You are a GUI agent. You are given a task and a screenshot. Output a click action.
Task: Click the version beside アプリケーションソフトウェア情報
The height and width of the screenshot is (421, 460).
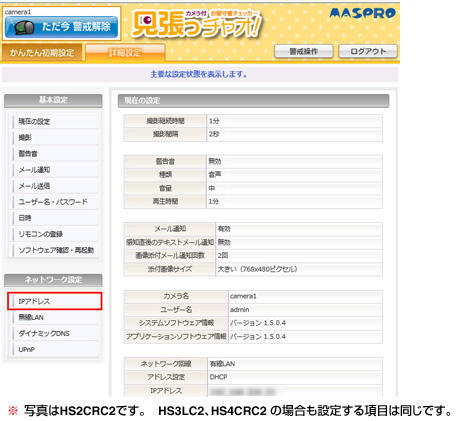258,337
